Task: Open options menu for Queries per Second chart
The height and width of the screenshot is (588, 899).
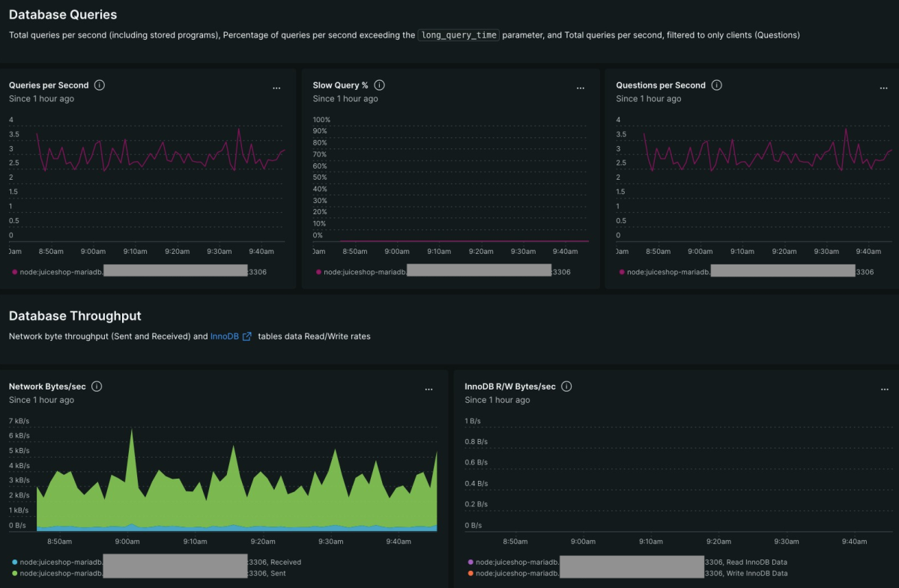Action: (276, 88)
